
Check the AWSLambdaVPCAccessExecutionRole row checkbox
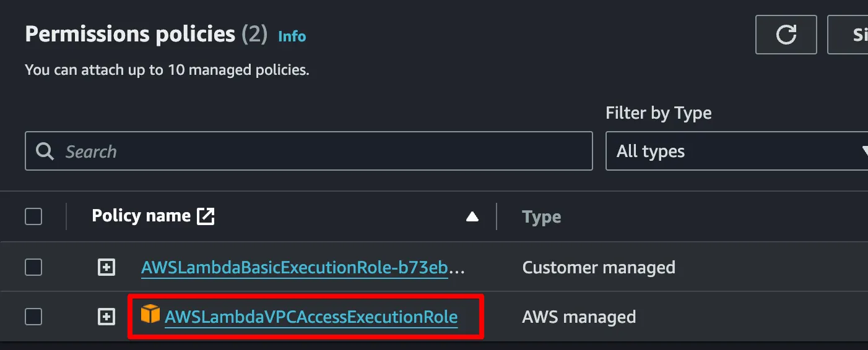point(33,317)
